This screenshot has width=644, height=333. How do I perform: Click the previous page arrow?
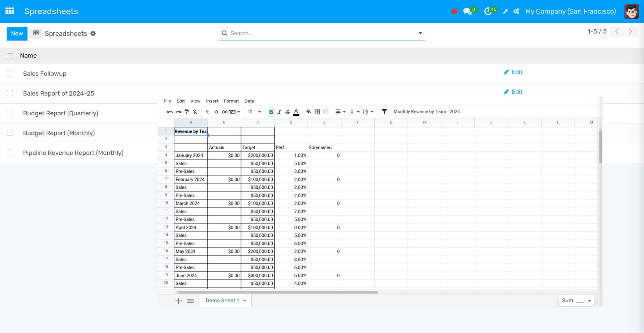click(x=617, y=32)
